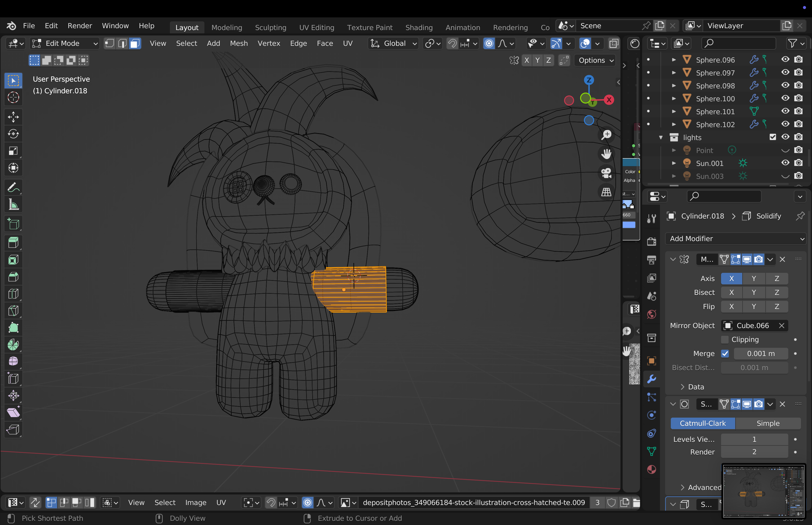Collapse the lights collection
Screen dimensions: 812x525
coord(661,137)
